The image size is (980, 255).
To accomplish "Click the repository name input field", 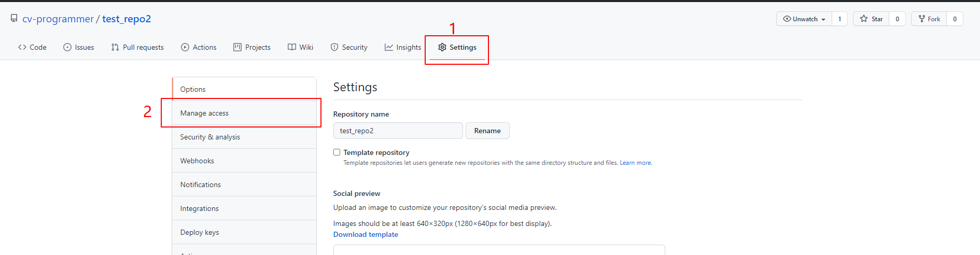I will click(x=398, y=131).
